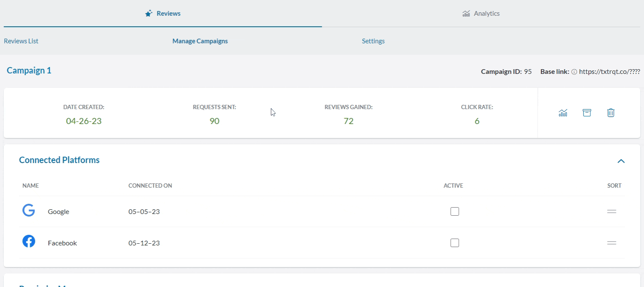
Task: Open analytics for Campaign 1
Action: tap(563, 113)
